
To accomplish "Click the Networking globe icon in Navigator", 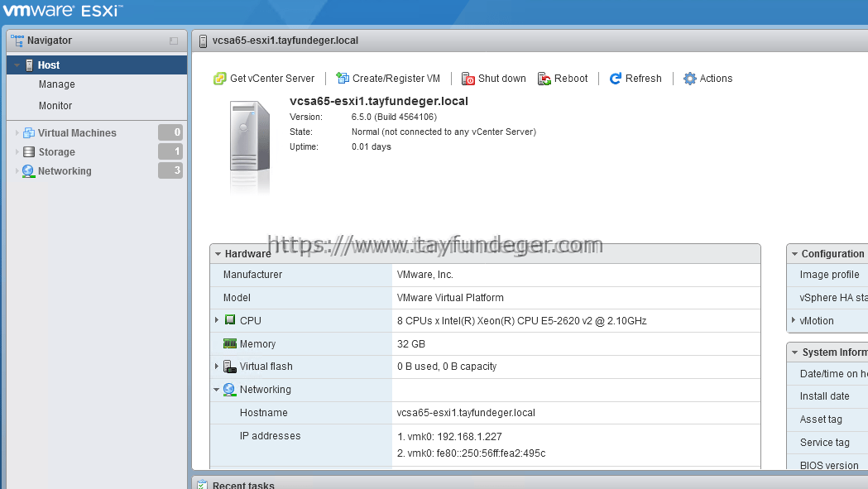I will coord(28,171).
